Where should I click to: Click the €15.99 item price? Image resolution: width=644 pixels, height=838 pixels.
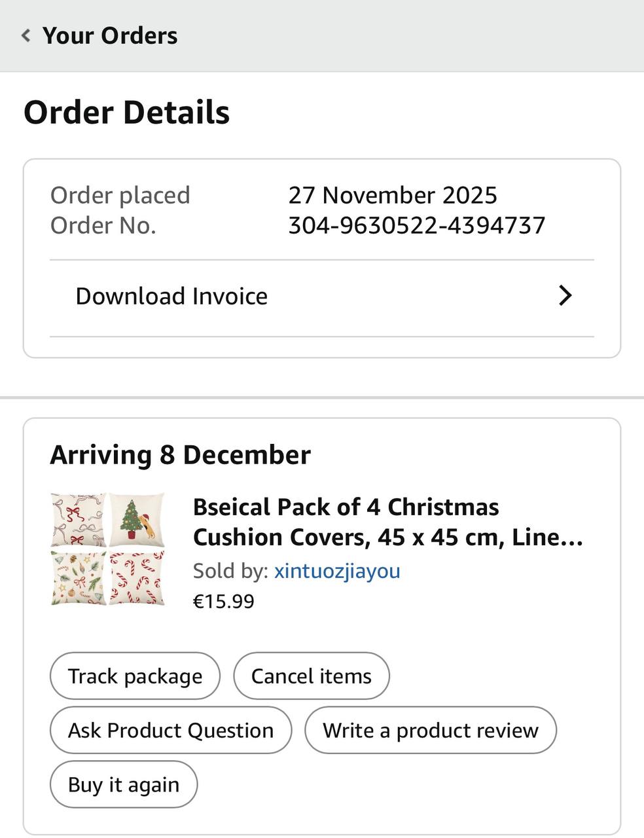pos(224,601)
